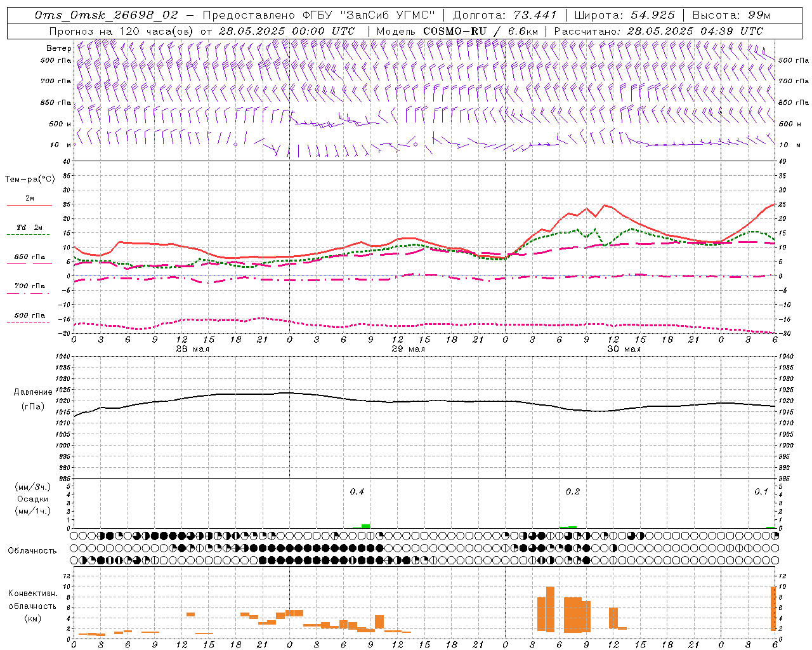Click the Тем-ра(°C) panel label
This screenshot has height=650, width=812.
[x=30, y=180]
